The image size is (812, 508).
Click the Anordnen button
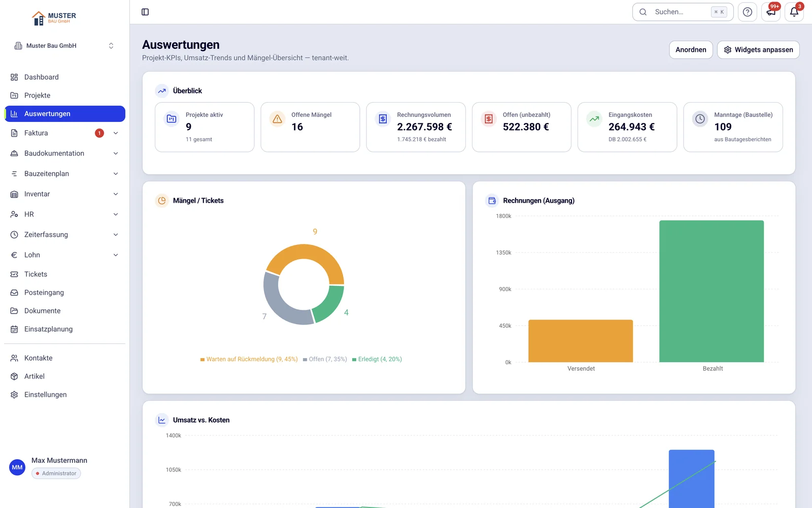[x=691, y=50]
